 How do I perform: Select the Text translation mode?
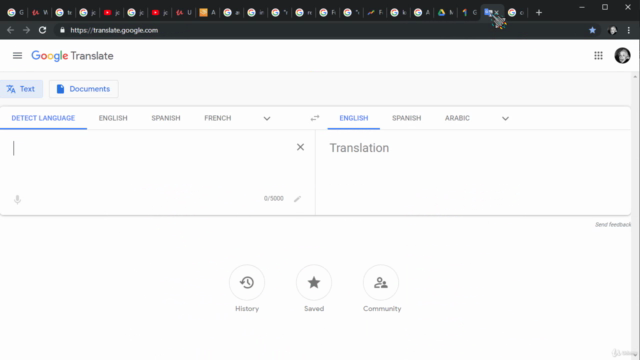(21, 89)
